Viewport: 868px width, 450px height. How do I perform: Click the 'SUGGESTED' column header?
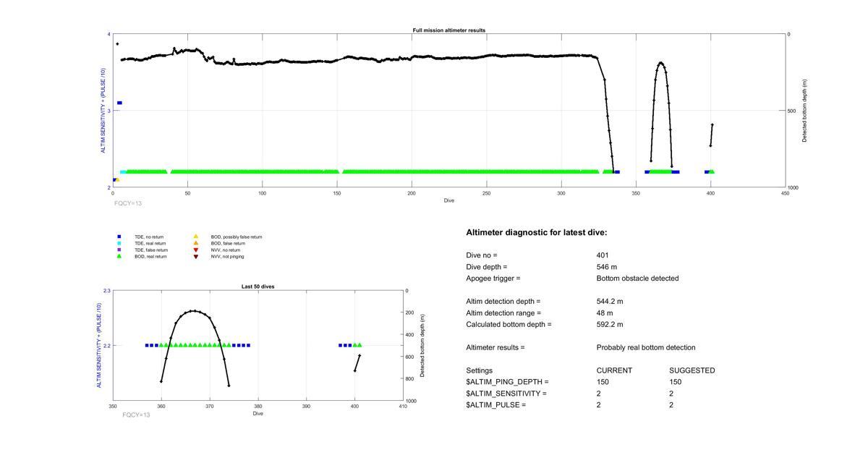(692, 370)
